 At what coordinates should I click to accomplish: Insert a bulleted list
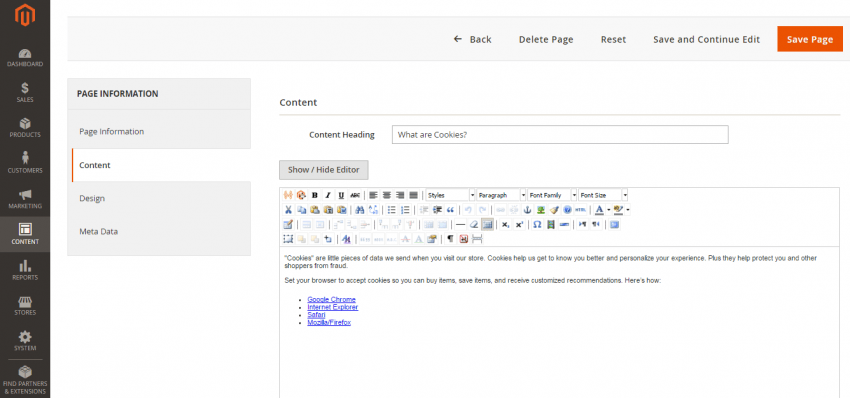point(391,210)
